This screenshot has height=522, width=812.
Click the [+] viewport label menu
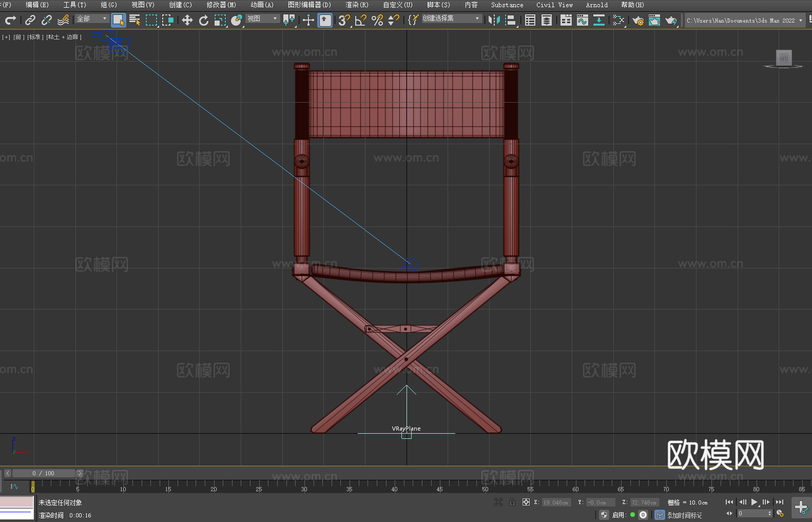point(6,37)
